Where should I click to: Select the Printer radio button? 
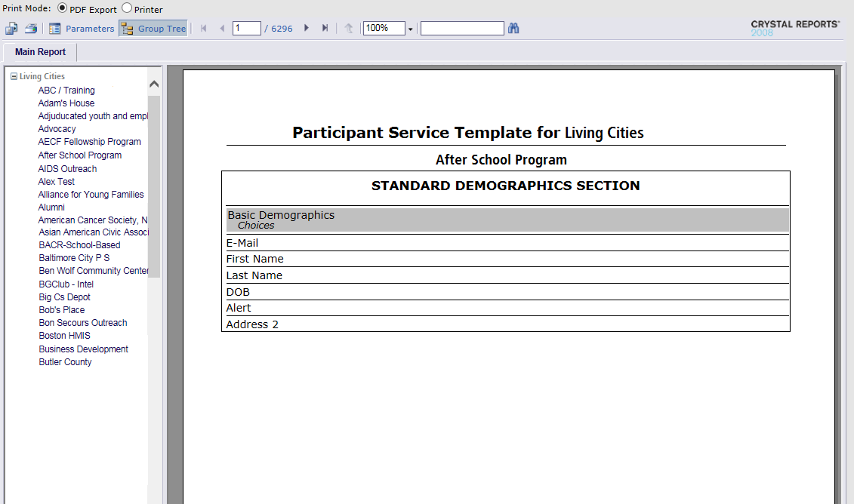click(x=127, y=8)
